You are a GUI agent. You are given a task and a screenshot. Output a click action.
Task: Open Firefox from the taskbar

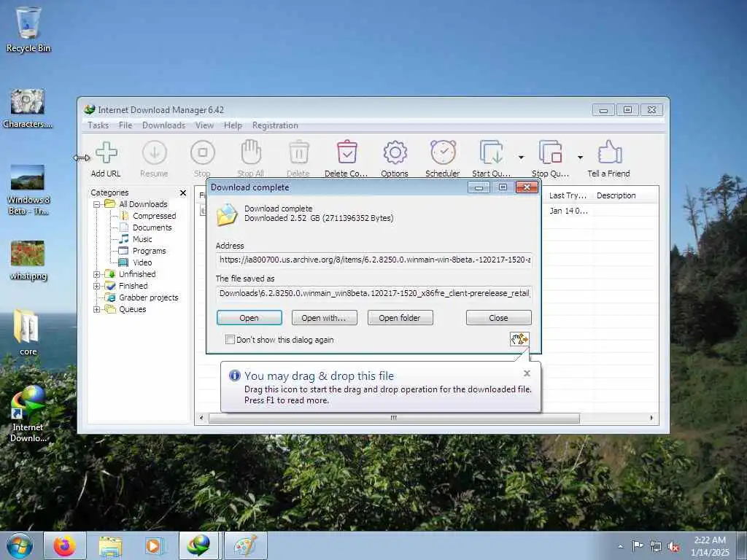click(65, 545)
